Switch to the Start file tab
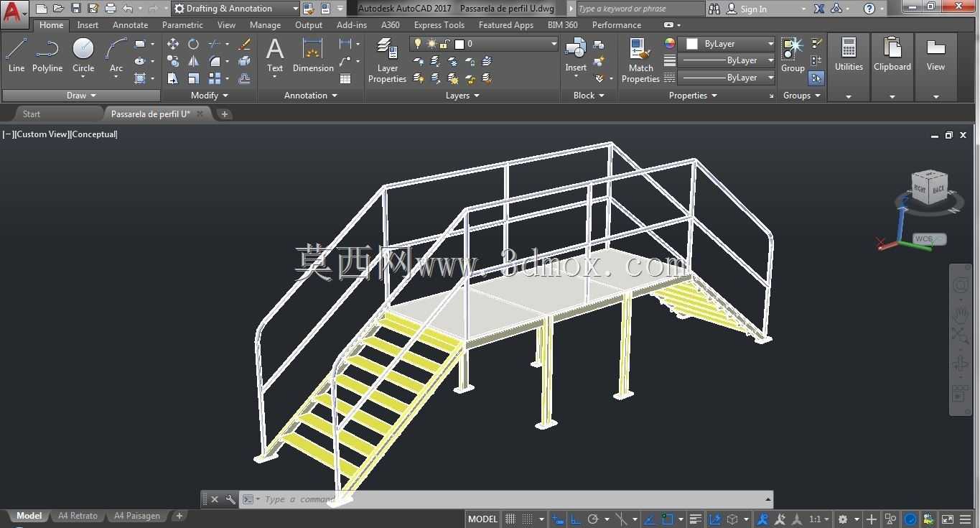980x528 pixels. 32,114
